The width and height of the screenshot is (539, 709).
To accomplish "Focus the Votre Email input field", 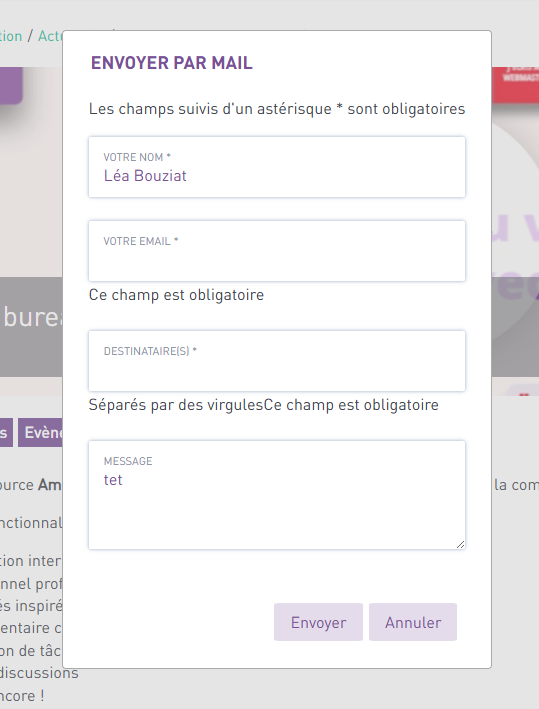I will pyautogui.click(x=277, y=251).
